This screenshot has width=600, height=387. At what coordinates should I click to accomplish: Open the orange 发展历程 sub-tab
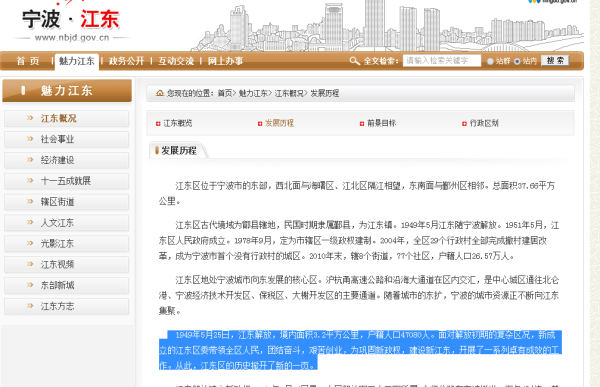point(279,123)
